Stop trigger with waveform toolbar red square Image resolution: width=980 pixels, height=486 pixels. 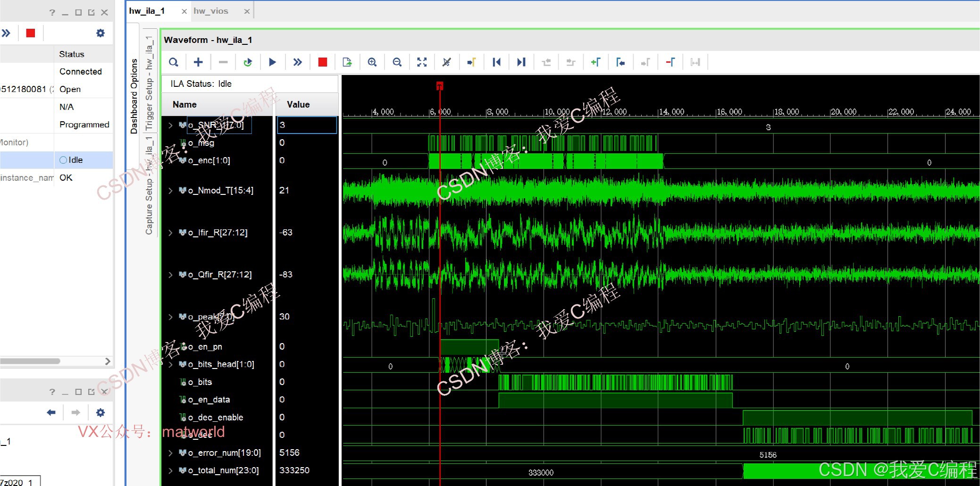pos(323,62)
